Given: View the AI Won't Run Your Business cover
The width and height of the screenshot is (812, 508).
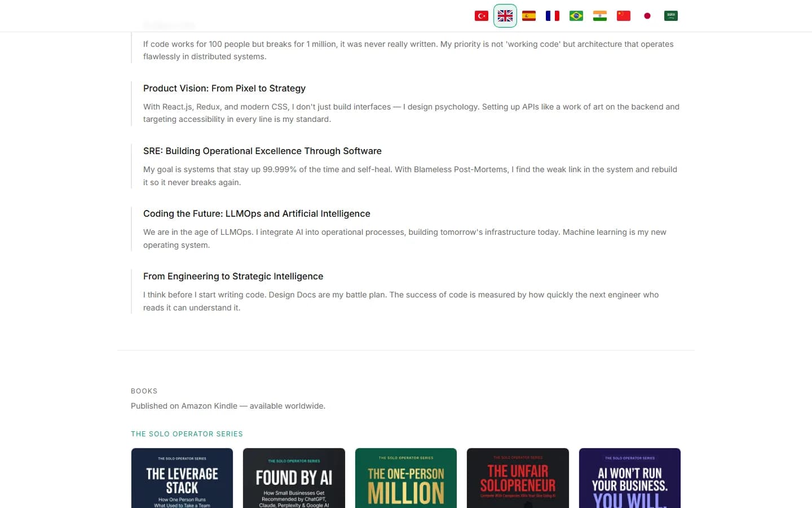Looking at the screenshot, I should 630,478.
